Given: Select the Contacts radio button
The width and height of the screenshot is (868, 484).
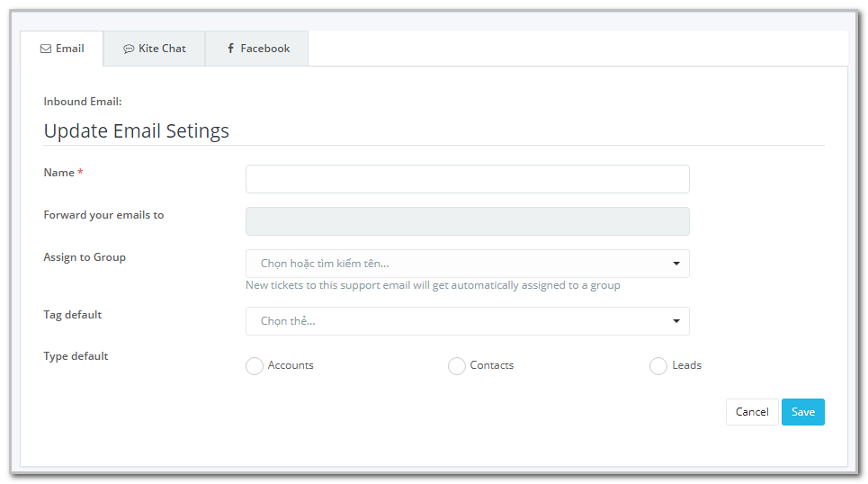Looking at the screenshot, I should 457,365.
